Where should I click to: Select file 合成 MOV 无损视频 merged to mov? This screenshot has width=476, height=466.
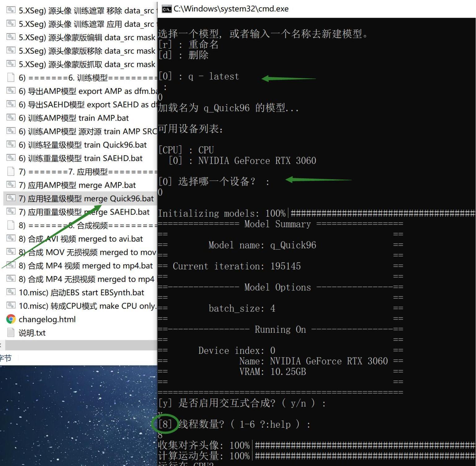(x=88, y=252)
